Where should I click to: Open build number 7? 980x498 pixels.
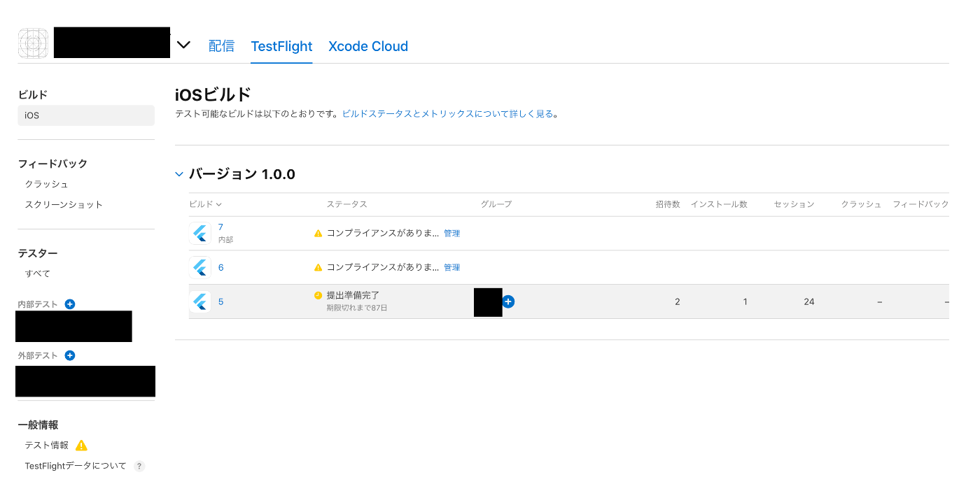pyautogui.click(x=220, y=227)
